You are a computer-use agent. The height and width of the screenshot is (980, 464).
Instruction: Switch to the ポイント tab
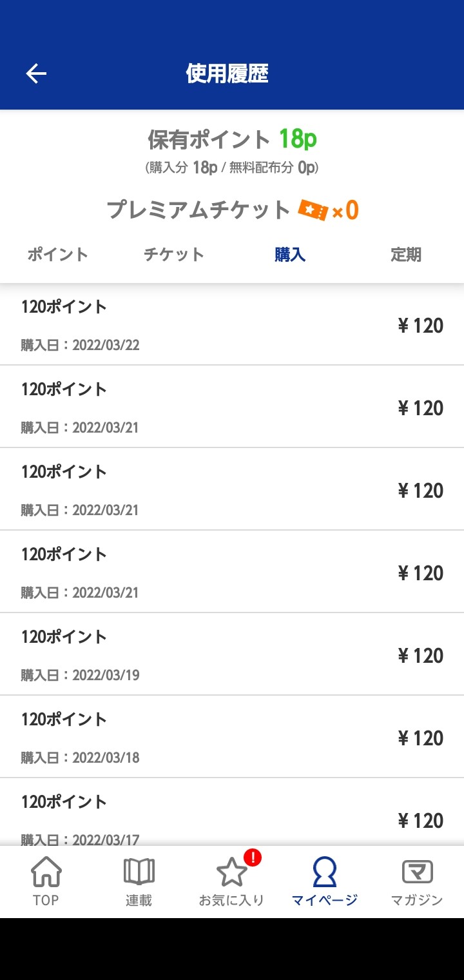tap(58, 255)
